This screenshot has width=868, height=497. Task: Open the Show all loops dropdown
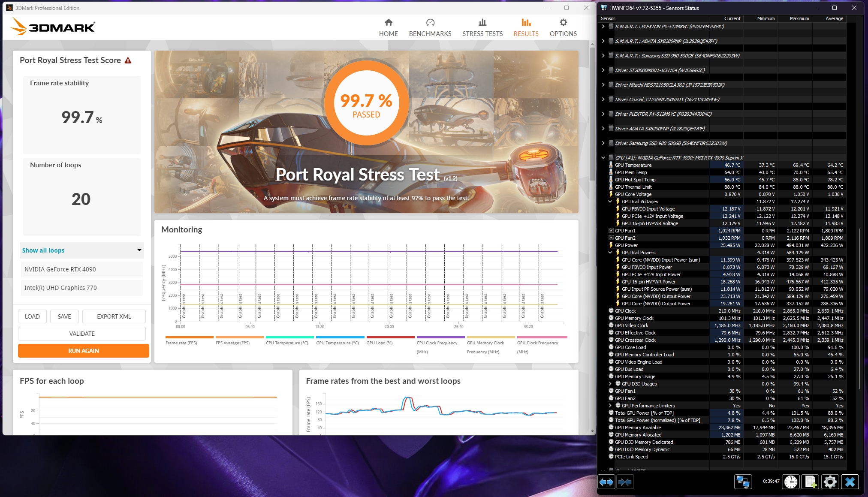coord(81,250)
